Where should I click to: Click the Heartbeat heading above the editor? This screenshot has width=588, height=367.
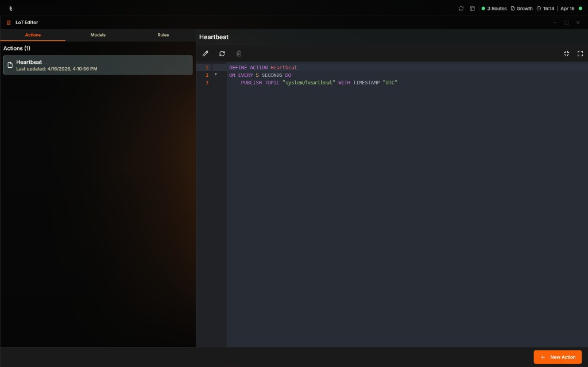(214, 37)
